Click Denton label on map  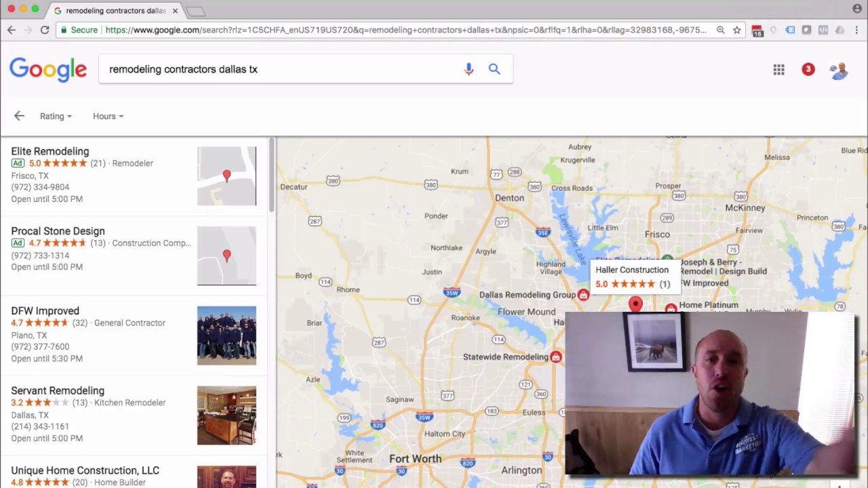coord(509,198)
